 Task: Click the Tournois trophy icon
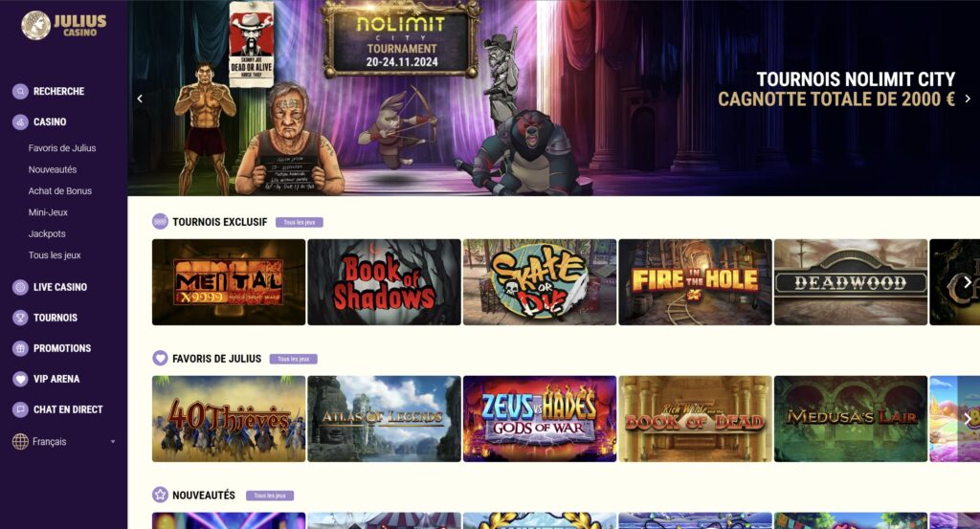pos(20,318)
